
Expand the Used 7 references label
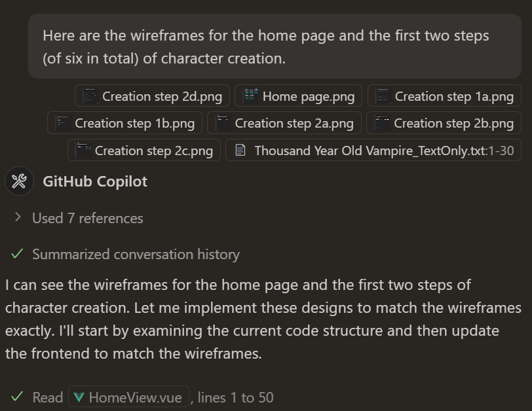click(88, 218)
